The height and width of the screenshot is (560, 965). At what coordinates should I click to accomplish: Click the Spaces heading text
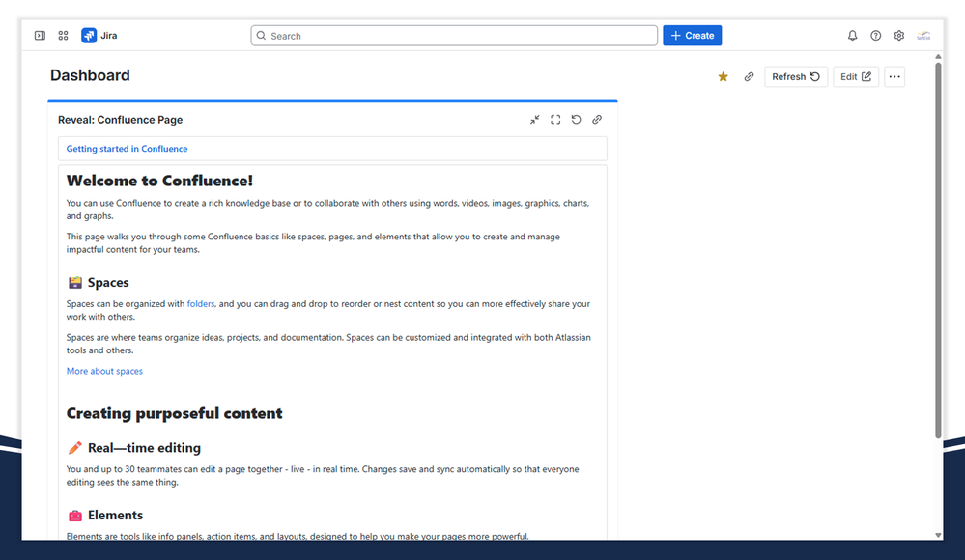[108, 283]
